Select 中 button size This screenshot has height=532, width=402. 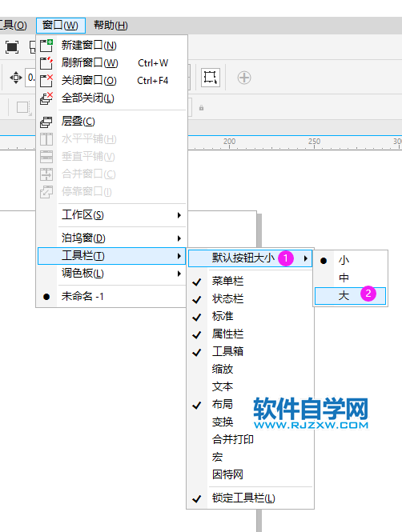click(351, 278)
